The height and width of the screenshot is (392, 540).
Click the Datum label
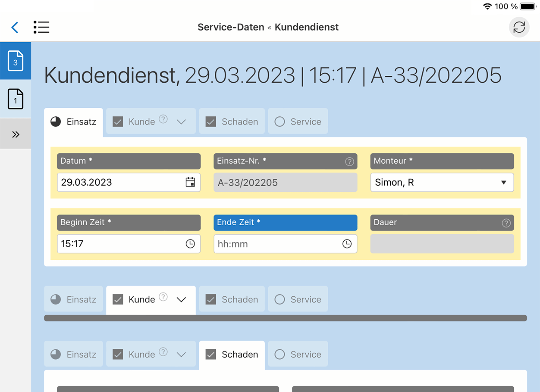coord(129,161)
